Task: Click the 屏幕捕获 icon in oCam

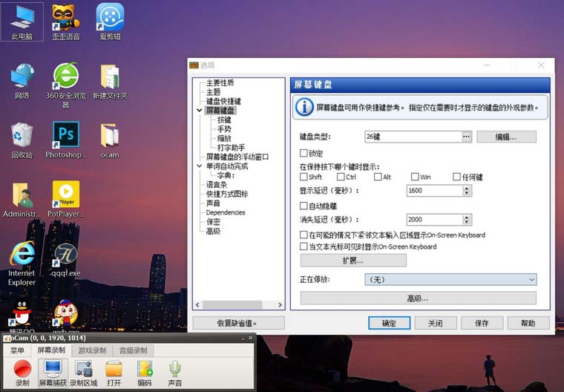Action: point(53,373)
